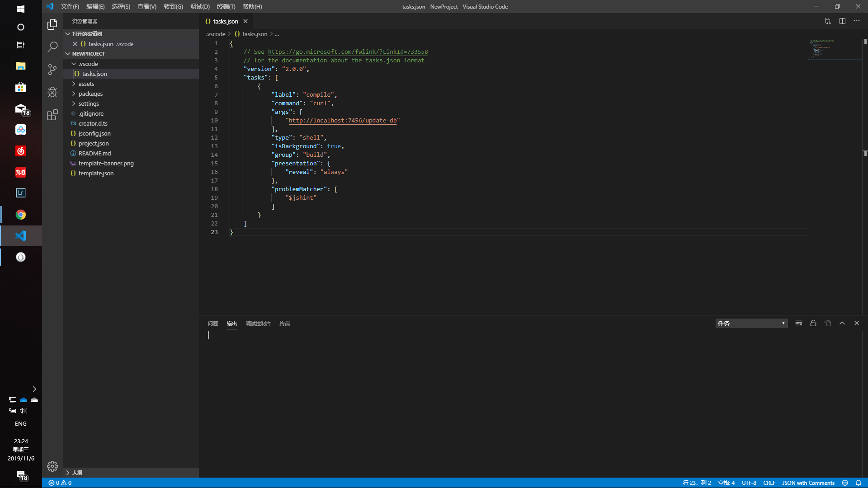Toggle Explorer view in activity bar

52,24
